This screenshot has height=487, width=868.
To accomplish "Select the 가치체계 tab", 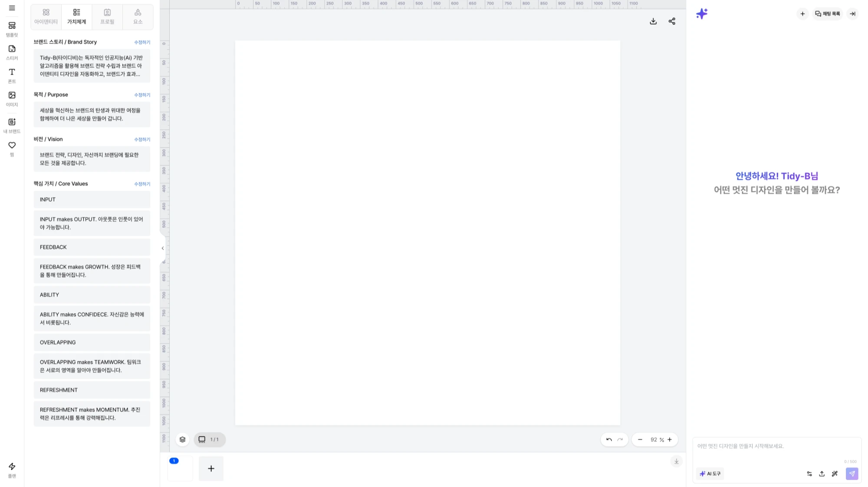I will coord(77,16).
